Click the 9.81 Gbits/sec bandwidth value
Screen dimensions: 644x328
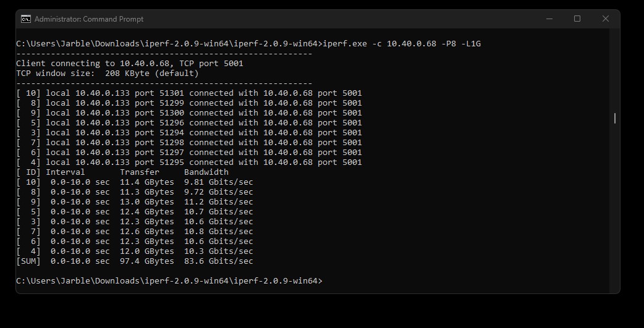(219, 182)
